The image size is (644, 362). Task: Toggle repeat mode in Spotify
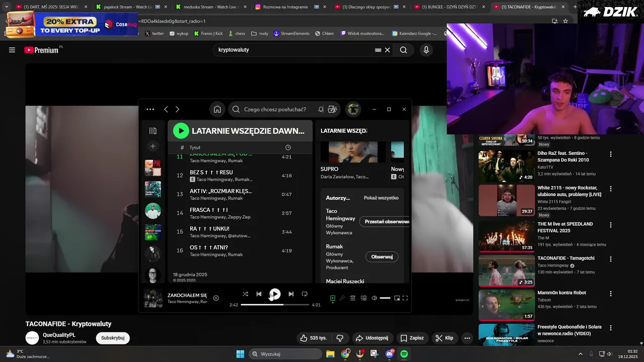coord(304,294)
